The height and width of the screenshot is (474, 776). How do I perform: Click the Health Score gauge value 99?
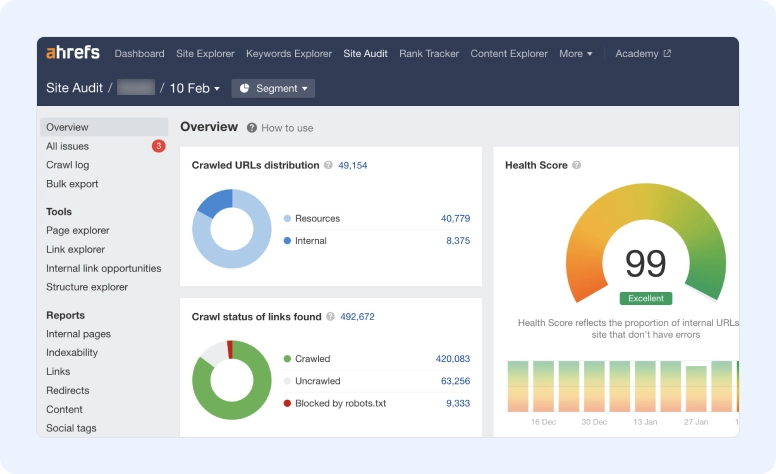645,264
